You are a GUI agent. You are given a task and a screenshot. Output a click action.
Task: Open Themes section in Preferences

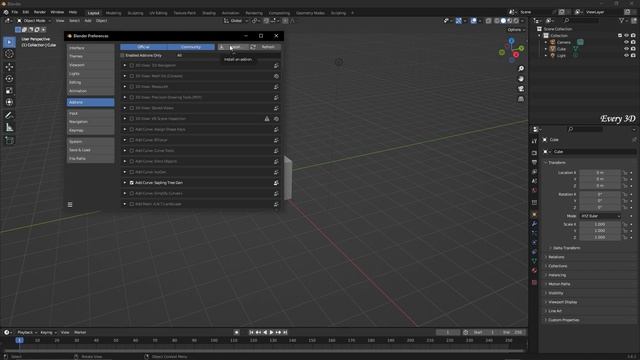pos(91,56)
